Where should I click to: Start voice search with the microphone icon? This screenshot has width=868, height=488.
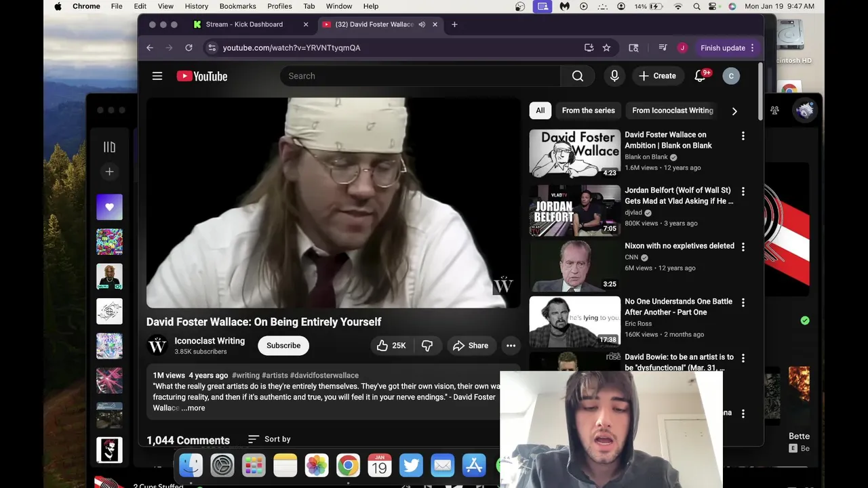coord(614,76)
